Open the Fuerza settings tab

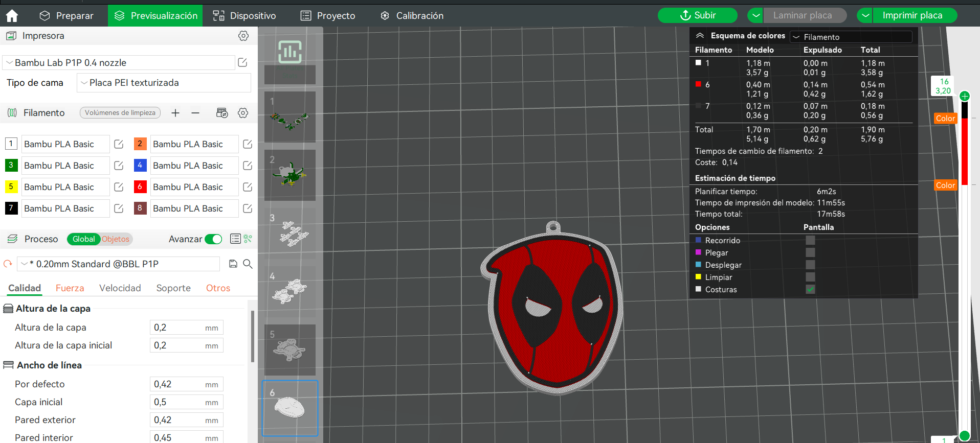(70, 288)
